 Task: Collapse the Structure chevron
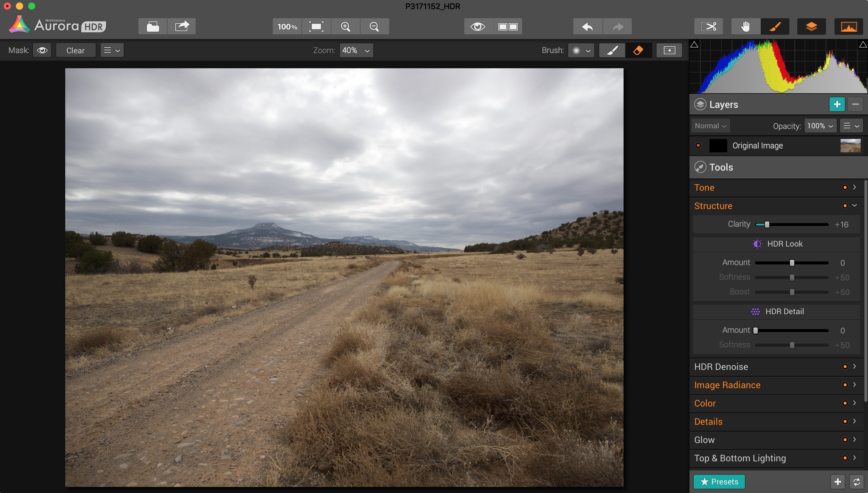[854, 206]
